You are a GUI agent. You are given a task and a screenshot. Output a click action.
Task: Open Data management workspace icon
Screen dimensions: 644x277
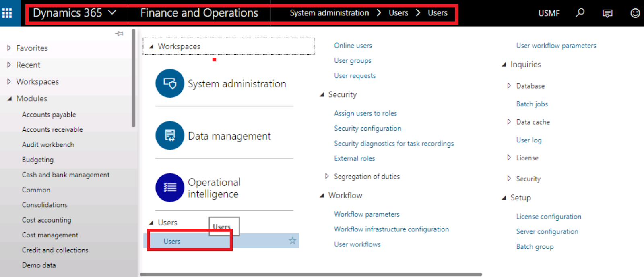tap(170, 135)
